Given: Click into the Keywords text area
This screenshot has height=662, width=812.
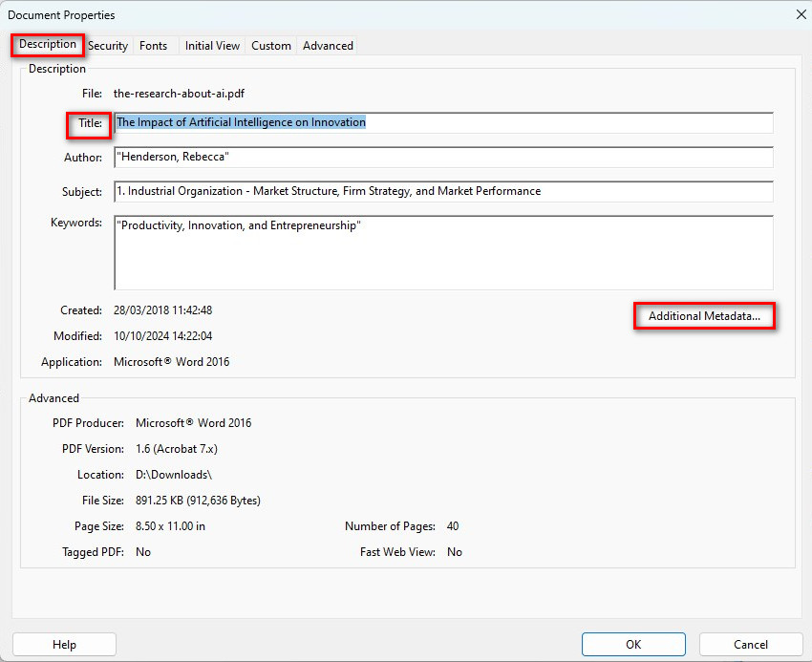Looking at the screenshot, I should tap(442, 250).
